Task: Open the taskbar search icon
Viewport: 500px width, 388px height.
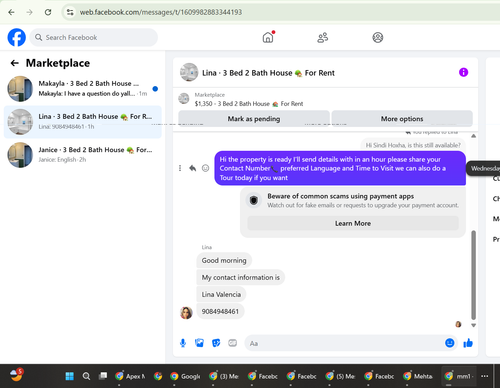Action: pos(86,376)
